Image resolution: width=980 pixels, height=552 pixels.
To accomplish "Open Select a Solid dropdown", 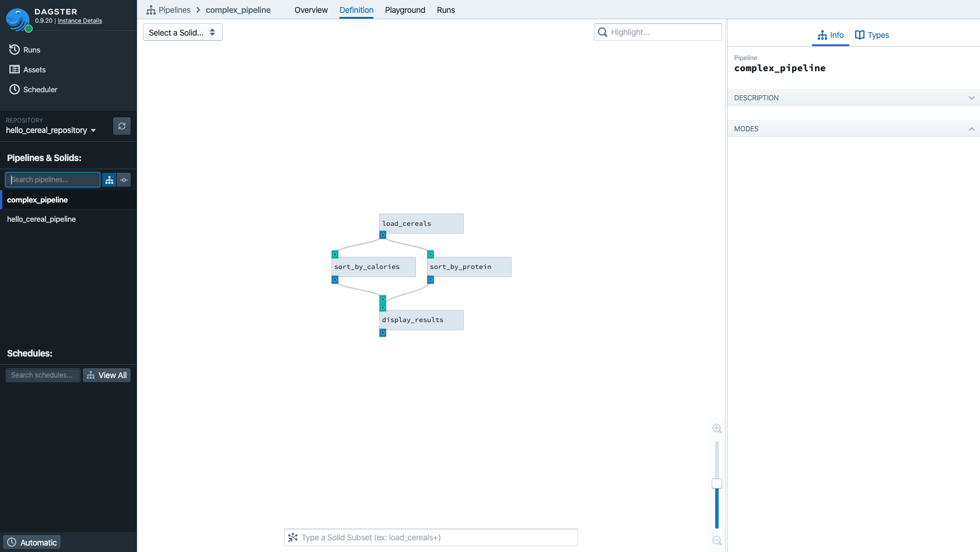I will (x=183, y=32).
